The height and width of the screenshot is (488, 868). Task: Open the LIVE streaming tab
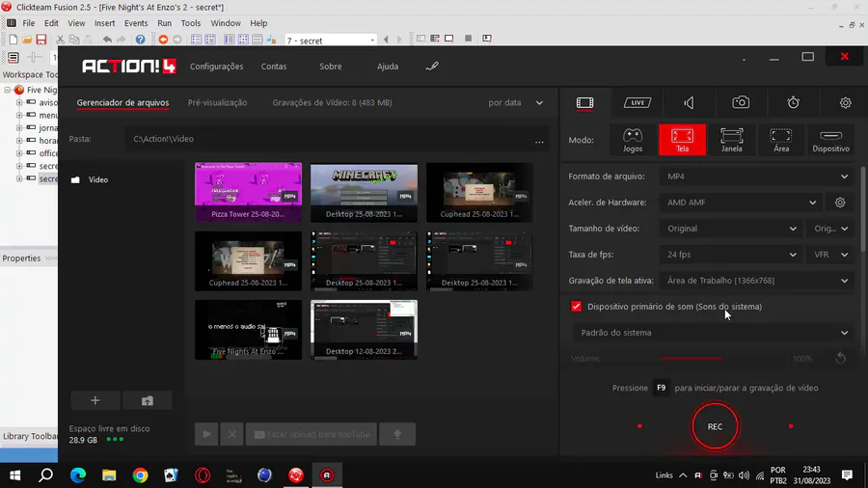637,103
